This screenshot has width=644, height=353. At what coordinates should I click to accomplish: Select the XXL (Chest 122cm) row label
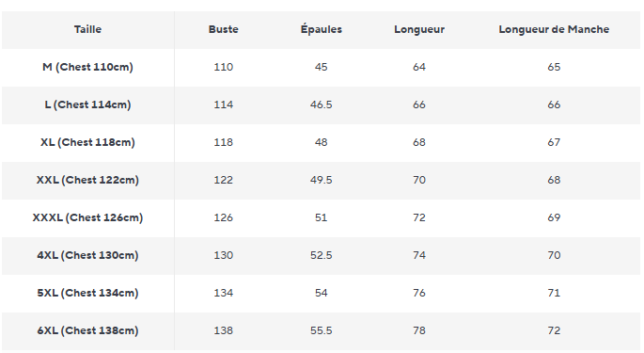[87, 180]
